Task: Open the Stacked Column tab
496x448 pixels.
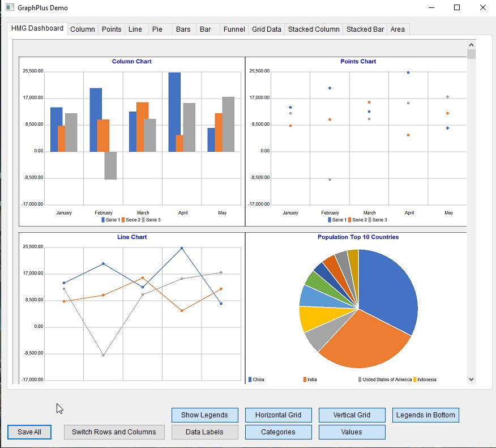Action: [x=314, y=29]
